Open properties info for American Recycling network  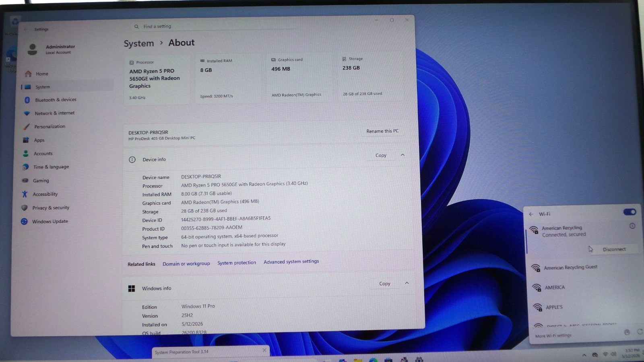(x=632, y=226)
